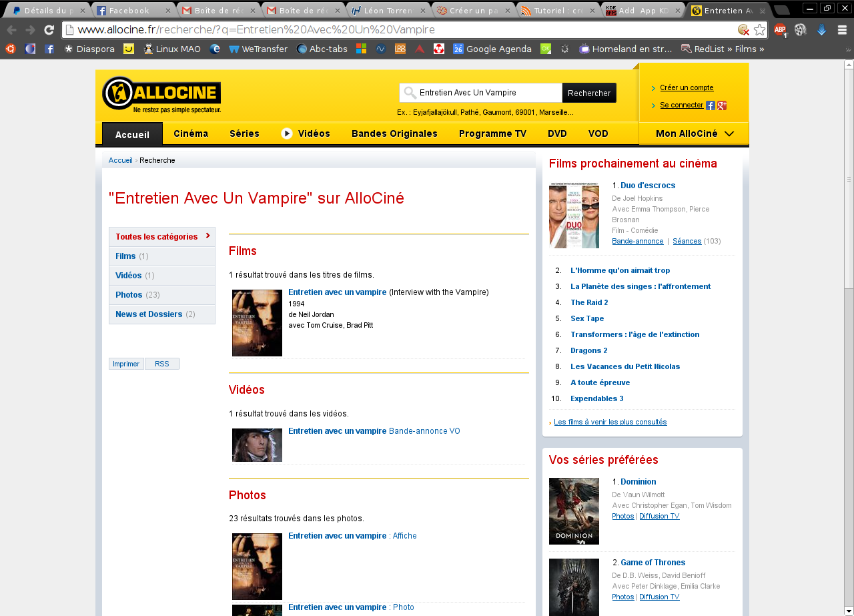The height and width of the screenshot is (616, 854).
Task: Reload the page with refresh icon
Action: click(49, 30)
